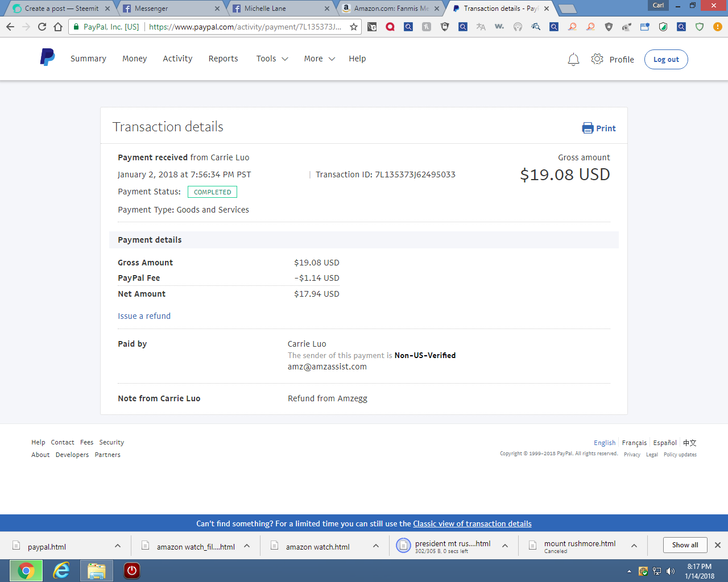Show hidden system tray icons
This screenshot has width=728, height=582.
629,571
